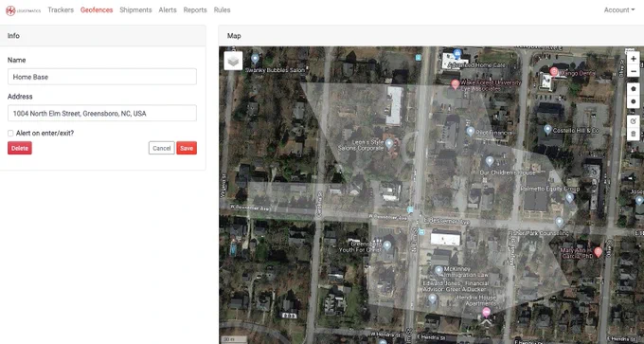Click the Swanky Bubbles Salon map pin
644x344 pixels.
pos(255,59)
